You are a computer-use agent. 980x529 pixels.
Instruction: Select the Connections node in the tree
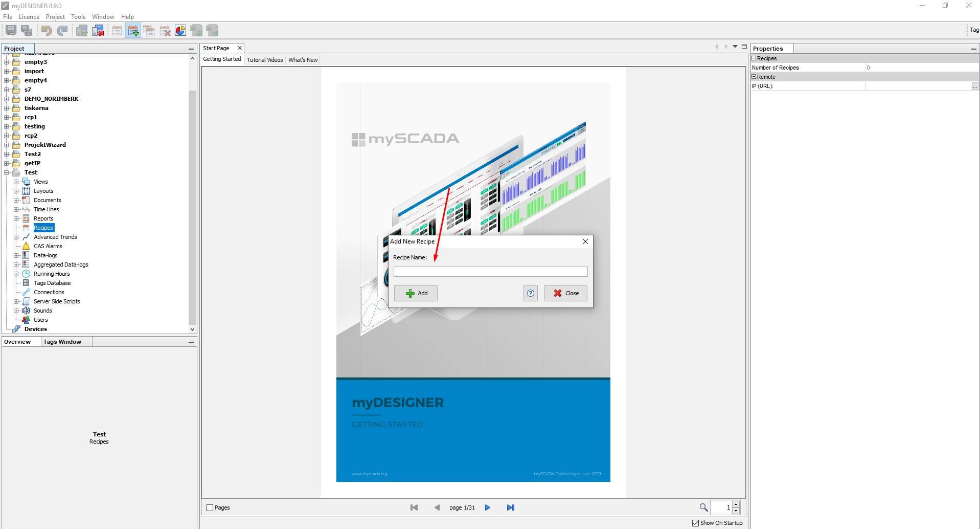pyautogui.click(x=49, y=292)
